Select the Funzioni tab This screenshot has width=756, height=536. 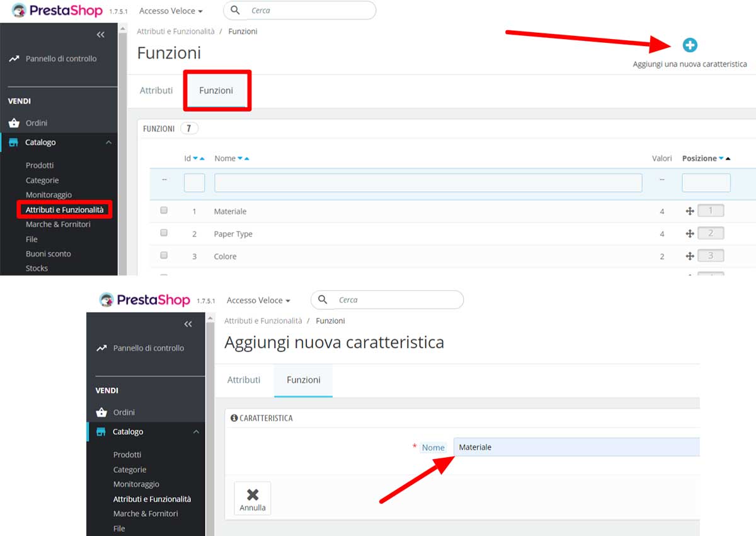tap(217, 90)
